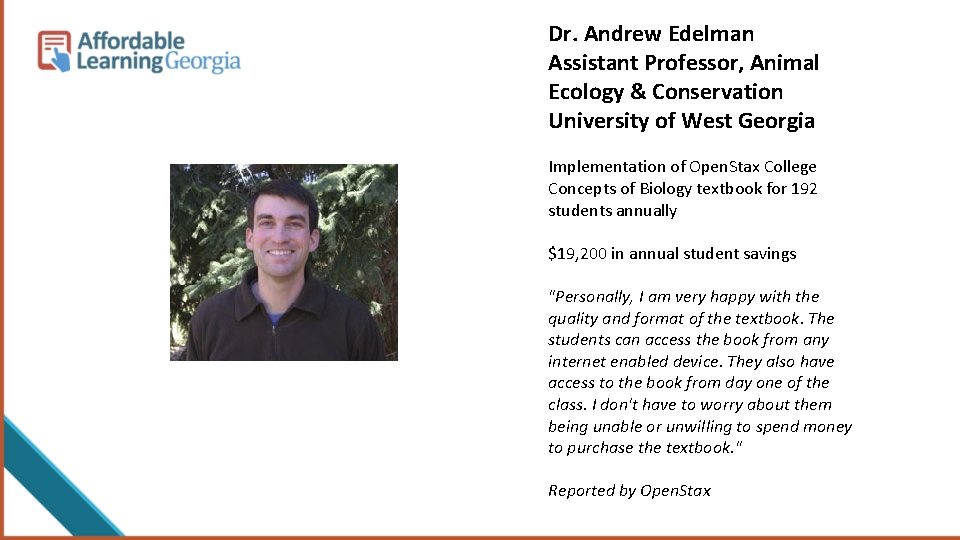Click the internet enabled device line
This screenshot has height=540, width=960.
691,362
